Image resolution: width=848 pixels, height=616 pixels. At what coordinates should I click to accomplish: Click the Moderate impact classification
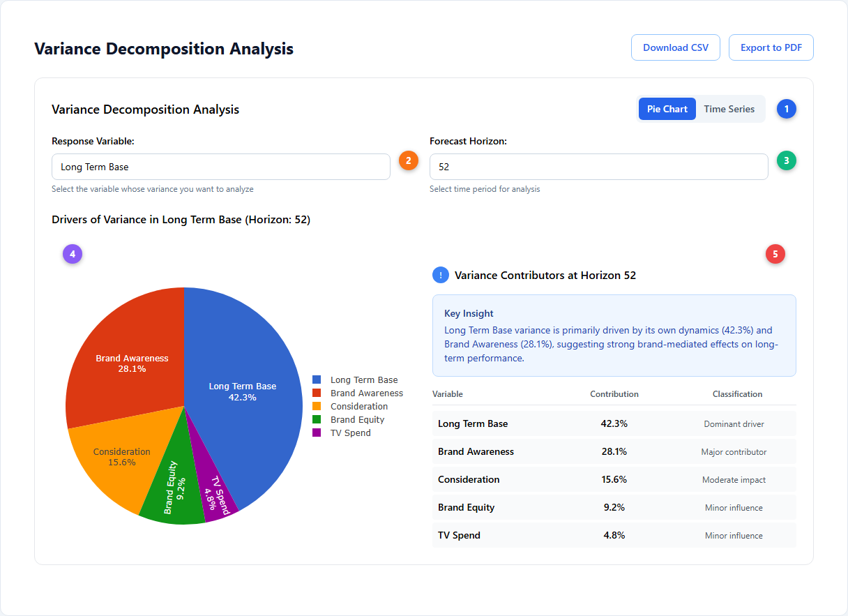tap(734, 480)
